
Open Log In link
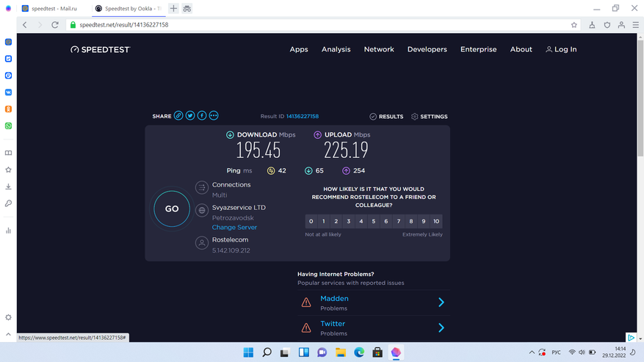click(561, 49)
